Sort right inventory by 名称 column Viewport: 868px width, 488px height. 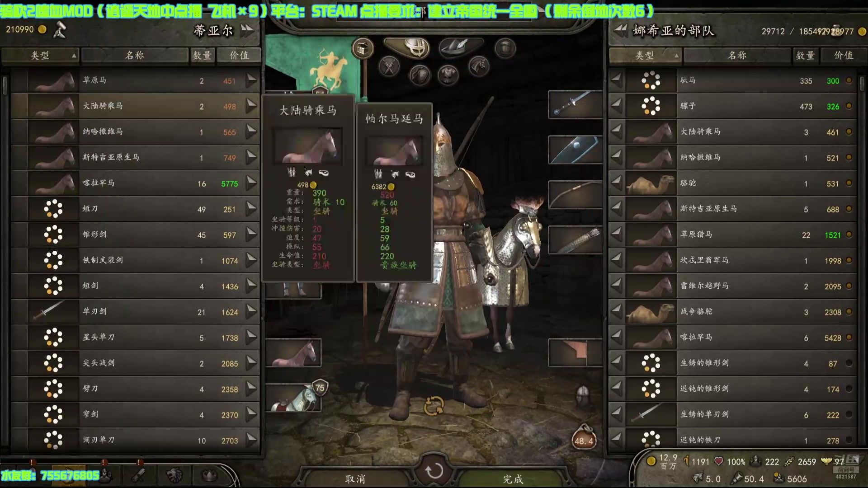click(737, 55)
